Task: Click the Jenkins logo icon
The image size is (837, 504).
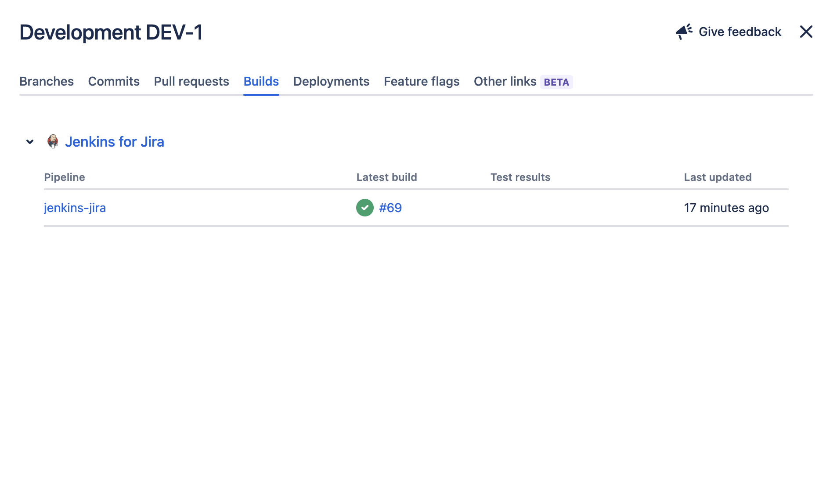Action: 53,141
